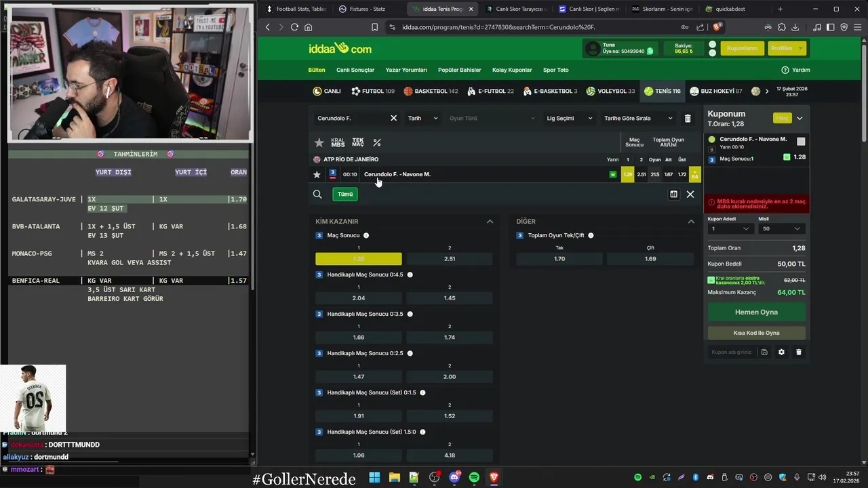
Task: Open Lig Seçimi dropdown
Action: pos(570,118)
